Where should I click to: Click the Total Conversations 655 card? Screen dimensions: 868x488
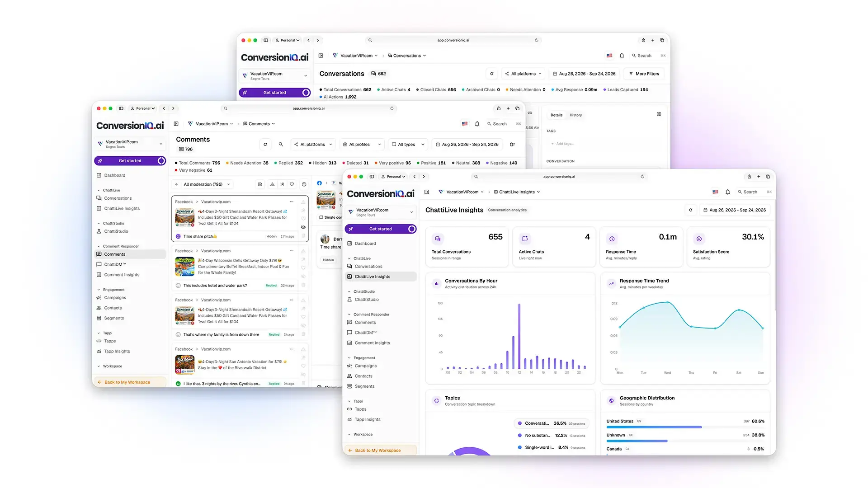coord(467,247)
